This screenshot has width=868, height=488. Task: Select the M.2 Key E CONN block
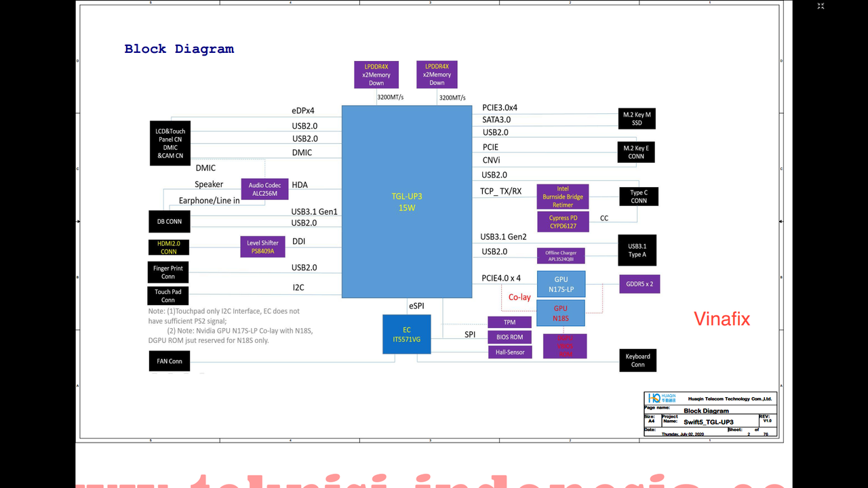point(636,152)
